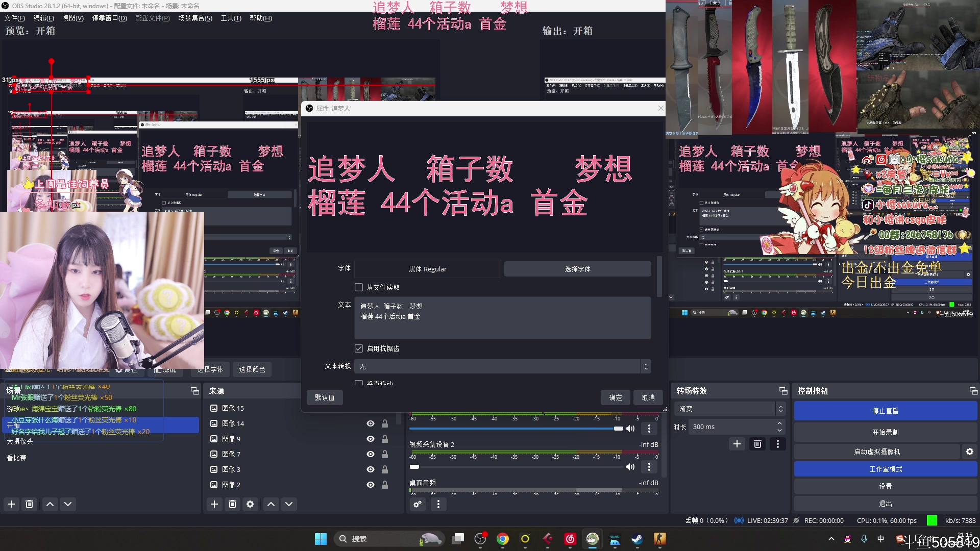Click 选择字体 button in properties dialog
The height and width of the screenshot is (551, 980).
pyautogui.click(x=577, y=269)
